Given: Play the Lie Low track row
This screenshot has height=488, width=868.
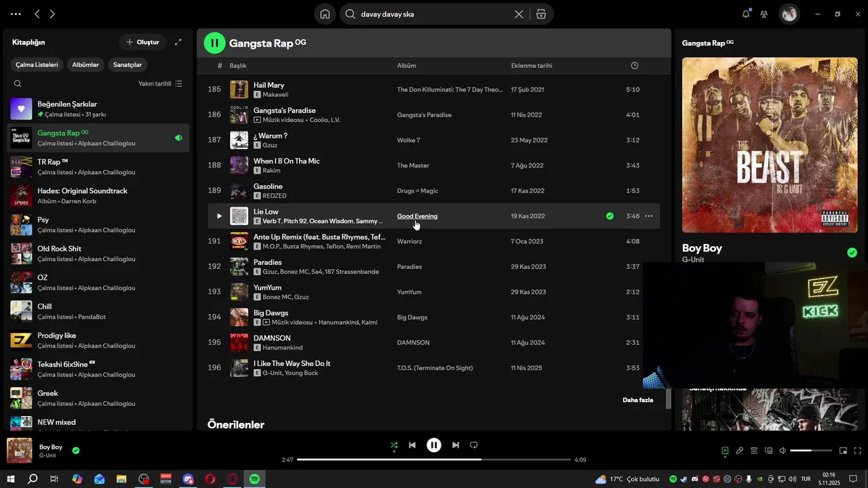Looking at the screenshot, I should coord(219,216).
